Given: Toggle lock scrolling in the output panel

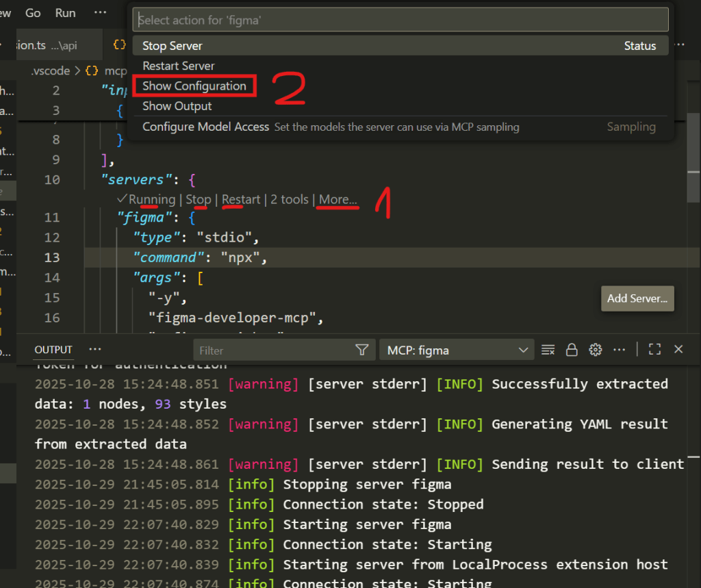Looking at the screenshot, I should click(572, 349).
